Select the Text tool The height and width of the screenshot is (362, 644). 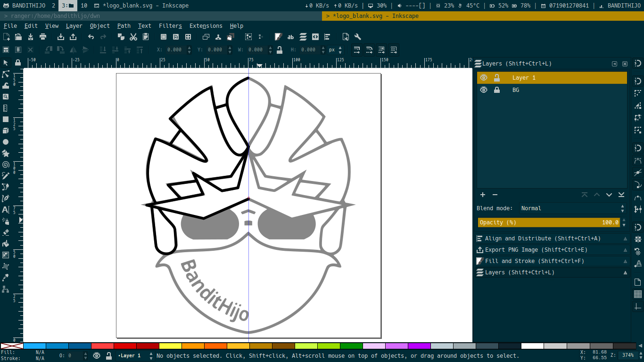click(6, 209)
